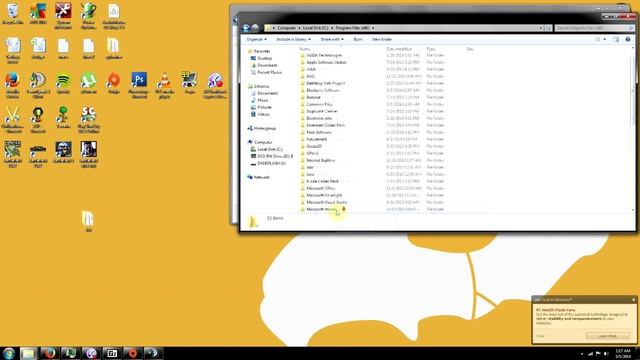
Task: Open the Organize dropdown menu
Action: pyautogui.click(x=256, y=39)
